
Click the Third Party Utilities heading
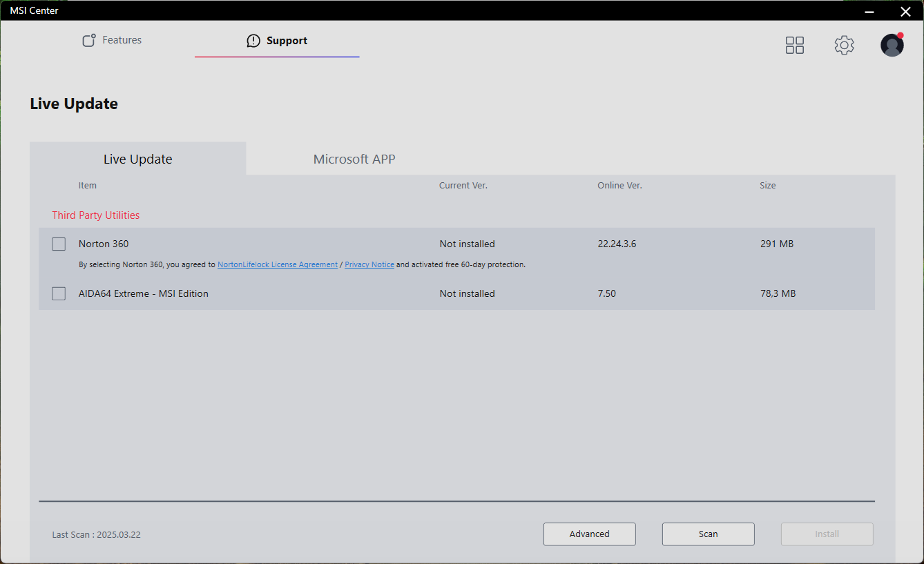[x=96, y=215]
